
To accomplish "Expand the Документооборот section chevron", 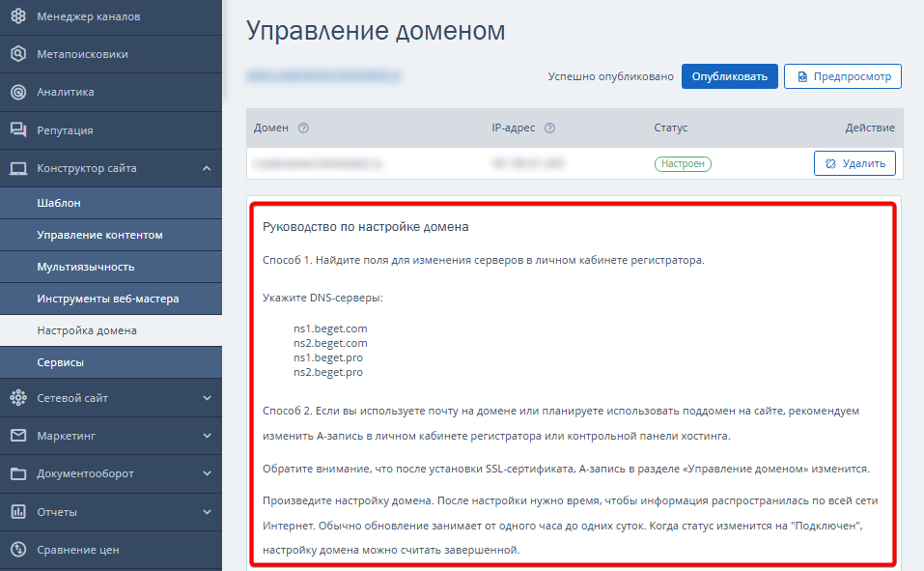I will [x=207, y=473].
